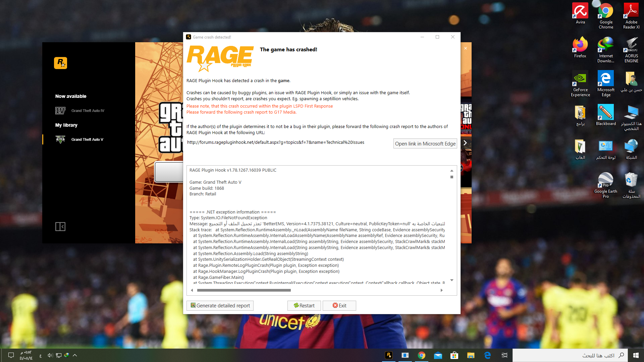Viewport: 644px width, 362px height.
Task: Click the crash report forum URL field
Action: pyautogui.click(x=276, y=142)
